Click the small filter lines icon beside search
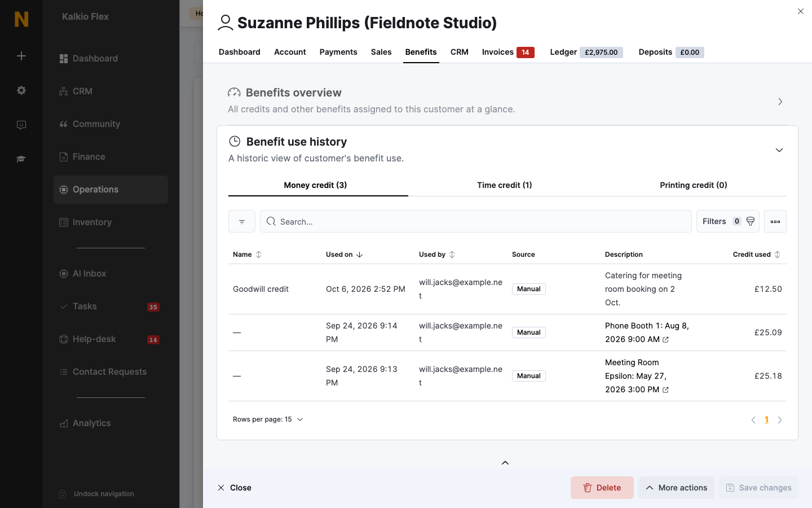The image size is (812, 508). (242, 221)
